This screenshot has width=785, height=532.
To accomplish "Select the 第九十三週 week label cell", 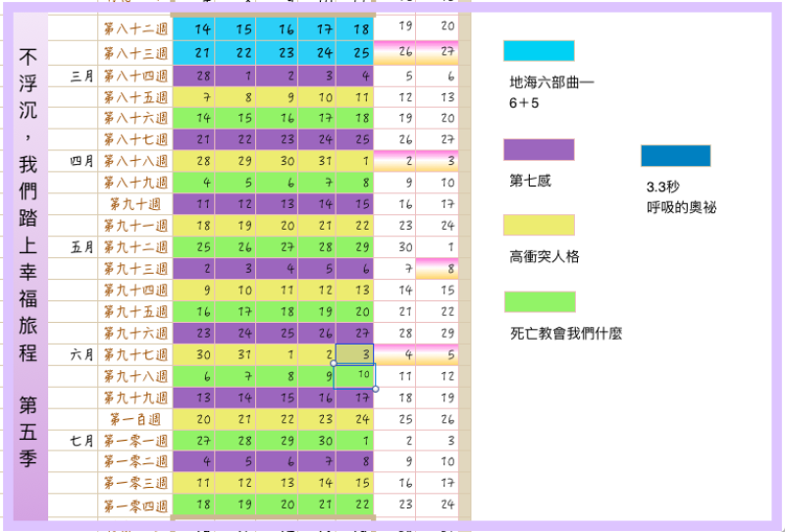I will pos(135,269).
